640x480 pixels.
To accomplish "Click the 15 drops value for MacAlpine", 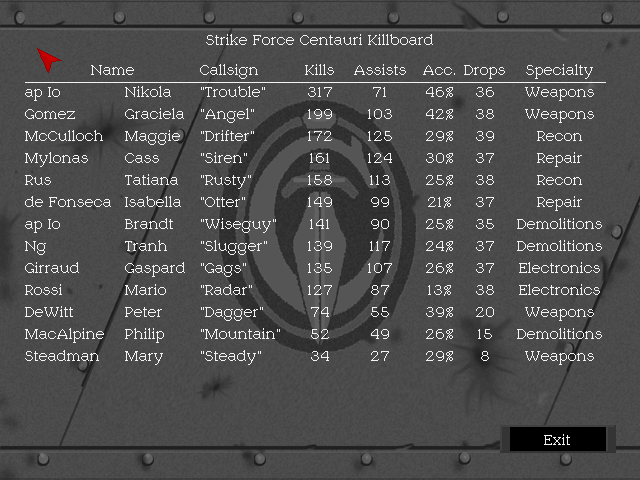I will coord(484,335).
